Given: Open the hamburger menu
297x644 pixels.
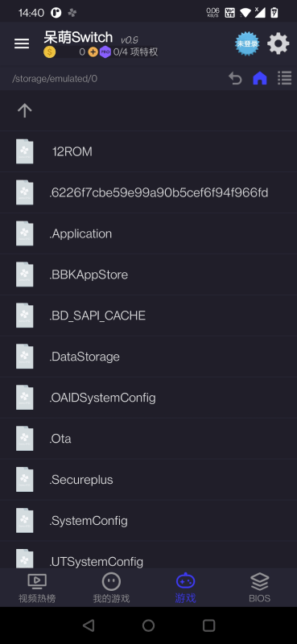Looking at the screenshot, I should (x=22, y=43).
